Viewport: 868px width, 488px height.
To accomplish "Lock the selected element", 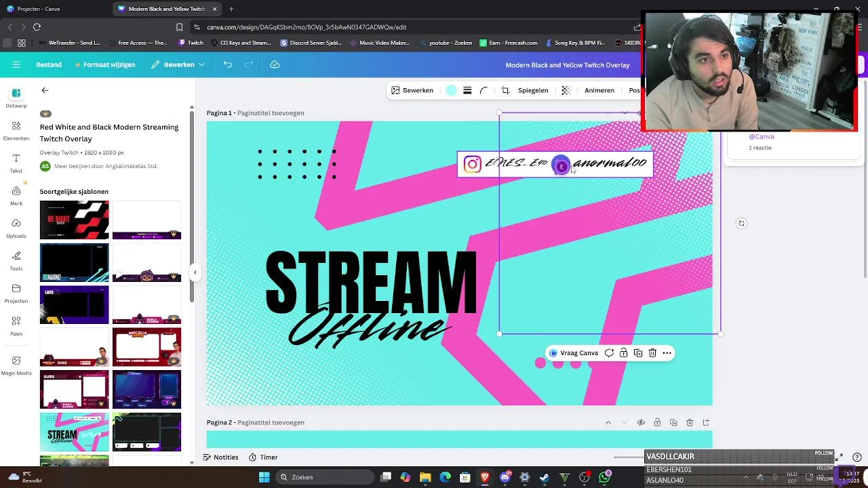I will tap(623, 353).
